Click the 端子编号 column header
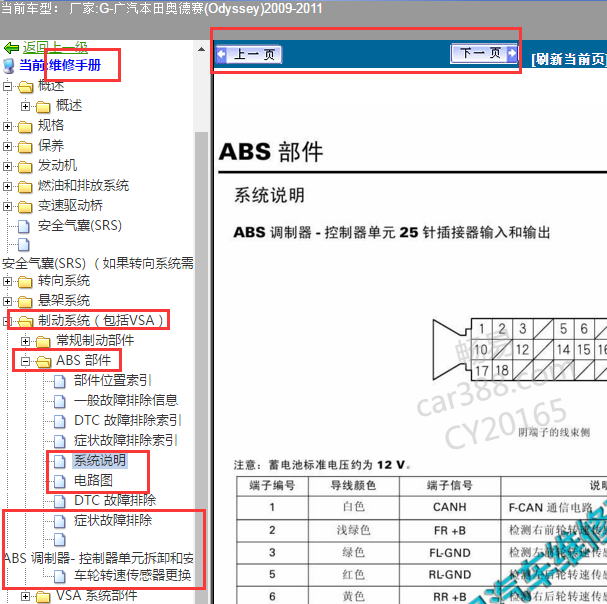 point(273,486)
